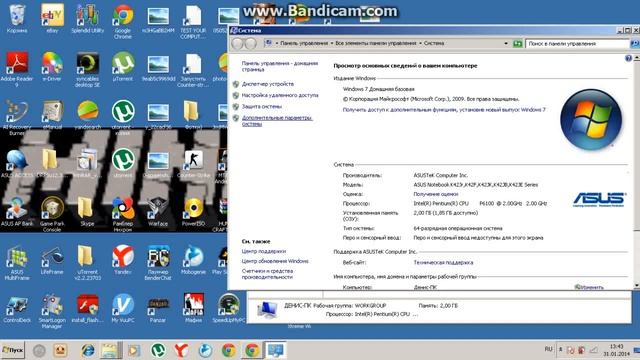The width and height of the screenshot is (640, 360).
Task: Open ASUS AP Bank desktop icon
Action: [x=17, y=211]
